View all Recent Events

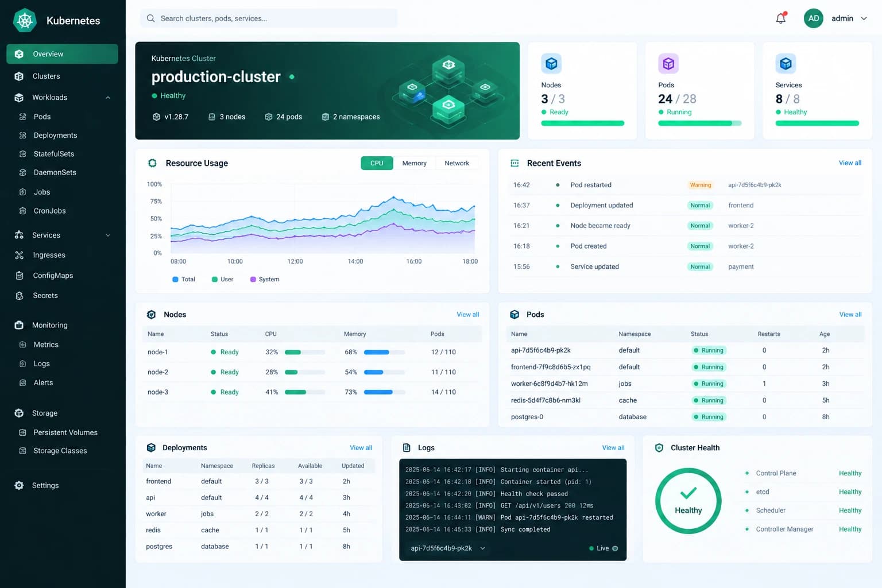pos(850,163)
